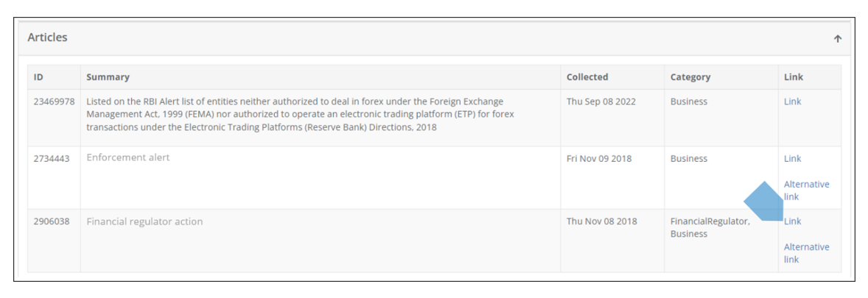Sort by the Collected column header

click(587, 77)
